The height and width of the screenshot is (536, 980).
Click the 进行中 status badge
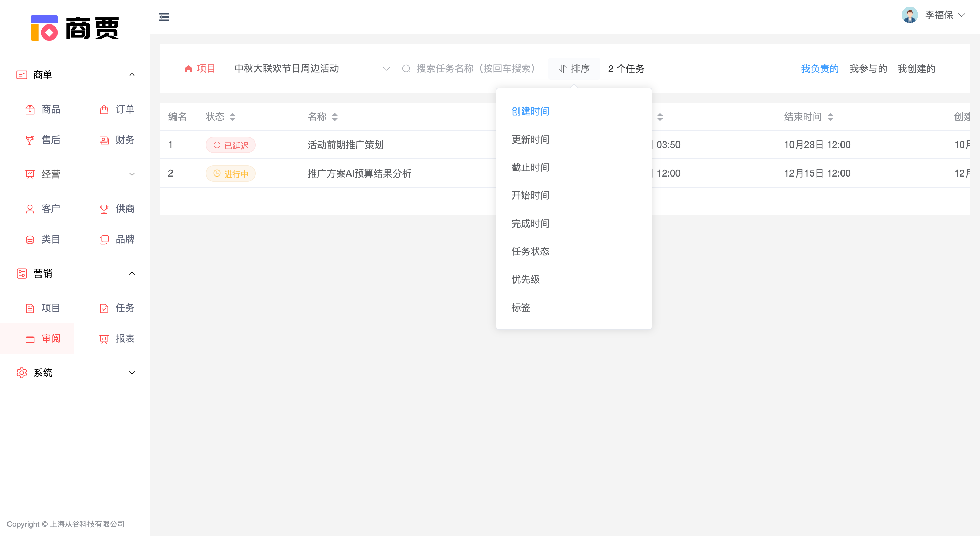click(231, 173)
